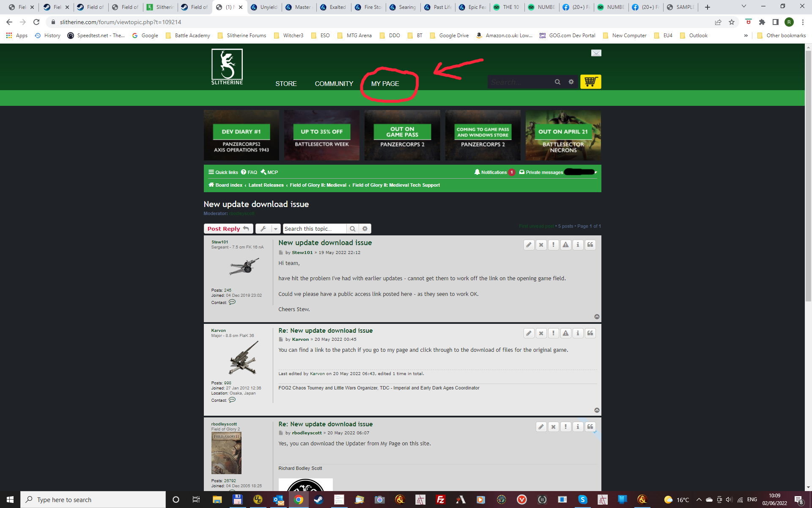812x508 pixels.
Task: Open the COMMUNITY menu
Action: click(x=334, y=83)
